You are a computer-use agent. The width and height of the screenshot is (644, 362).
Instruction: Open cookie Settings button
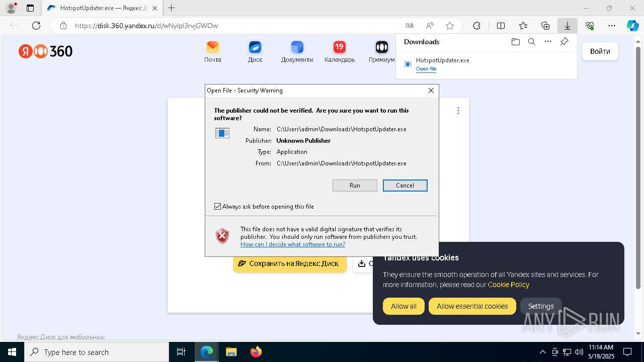click(x=541, y=306)
